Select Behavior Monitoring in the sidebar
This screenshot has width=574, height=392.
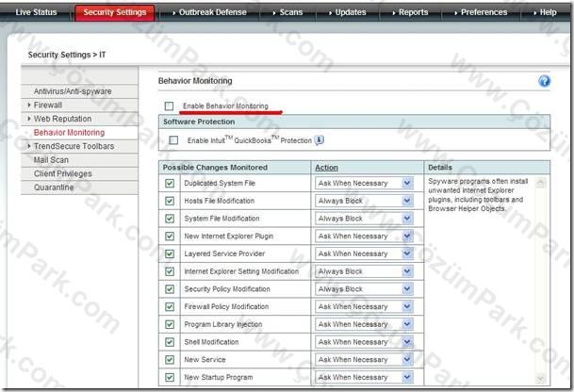(80, 133)
